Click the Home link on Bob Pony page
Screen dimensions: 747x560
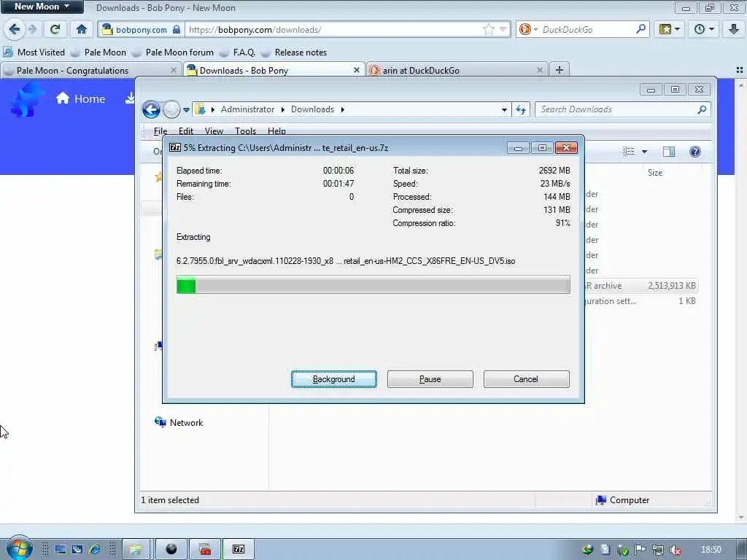[80, 98]
